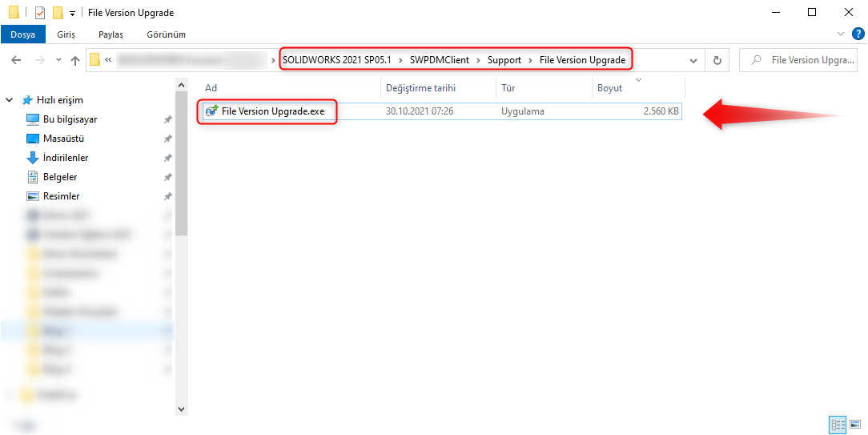
Task: Click navigation pane scroll down arrow
Action: (x=181, y=409)
